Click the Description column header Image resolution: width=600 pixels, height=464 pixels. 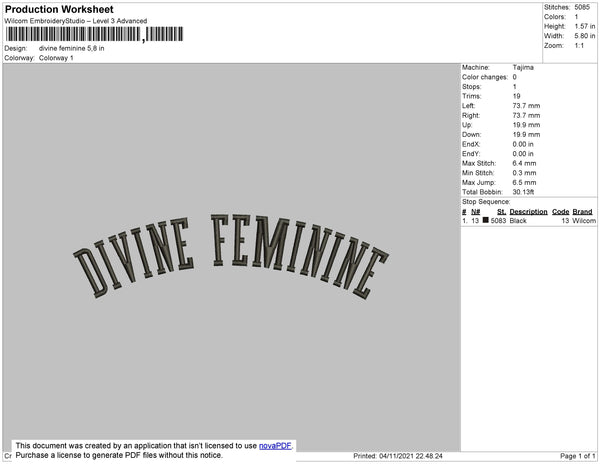(528, 212)
